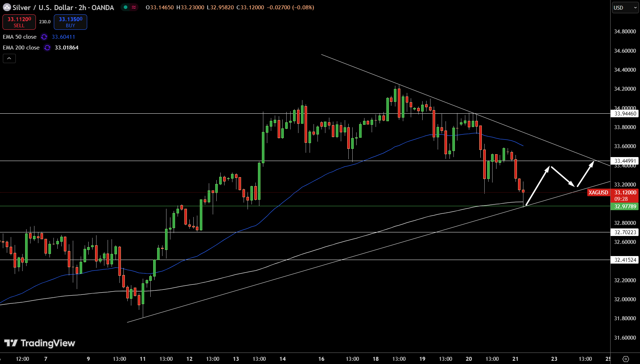Click the 31.60000 price axis label
This screenshot has height=364, width=640.
[625, 338]
